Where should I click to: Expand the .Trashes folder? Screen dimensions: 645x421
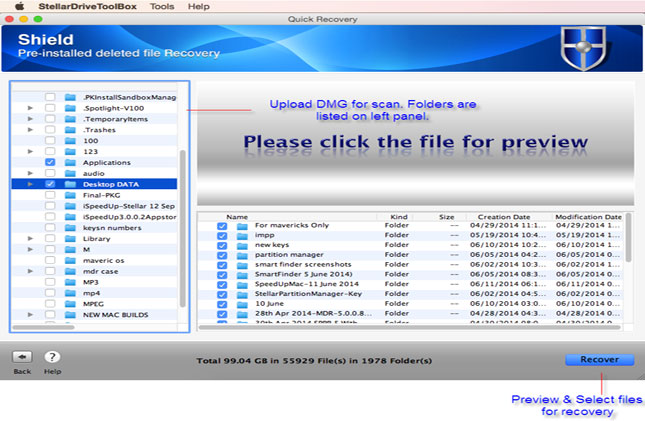pyautogui.click(x=30, y=130)
